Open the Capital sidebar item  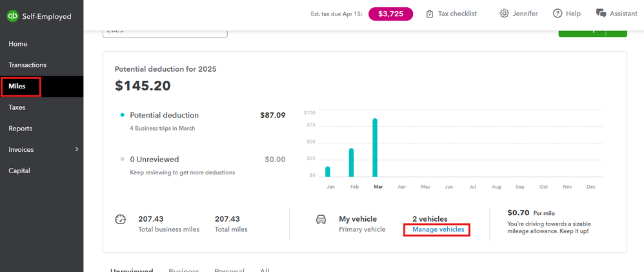pos(19,171)
